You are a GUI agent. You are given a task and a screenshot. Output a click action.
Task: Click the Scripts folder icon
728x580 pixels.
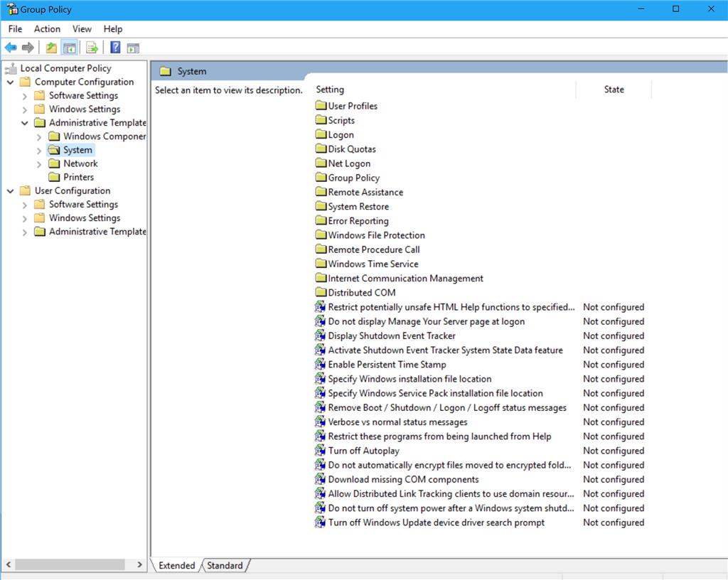[x=321, y=119]
